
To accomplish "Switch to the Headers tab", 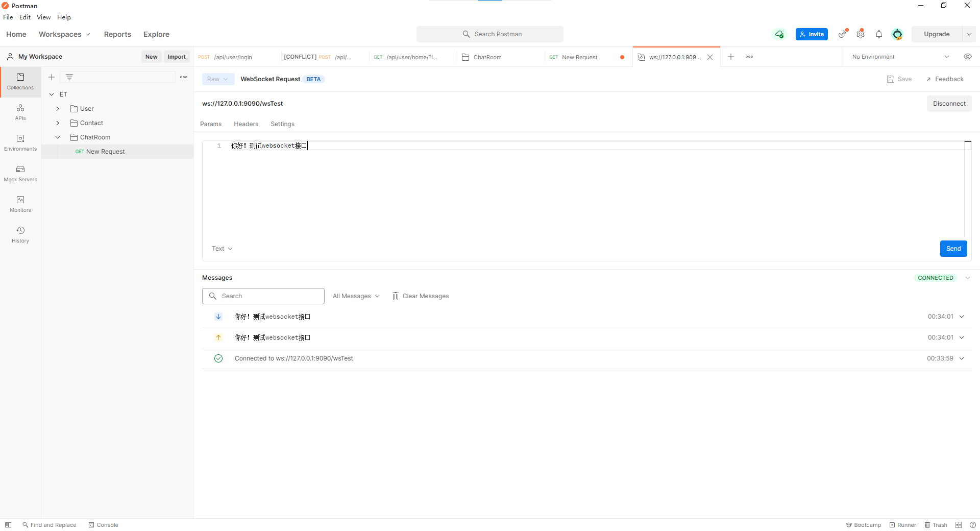I will pyautogui.click(x=246, y=124).
